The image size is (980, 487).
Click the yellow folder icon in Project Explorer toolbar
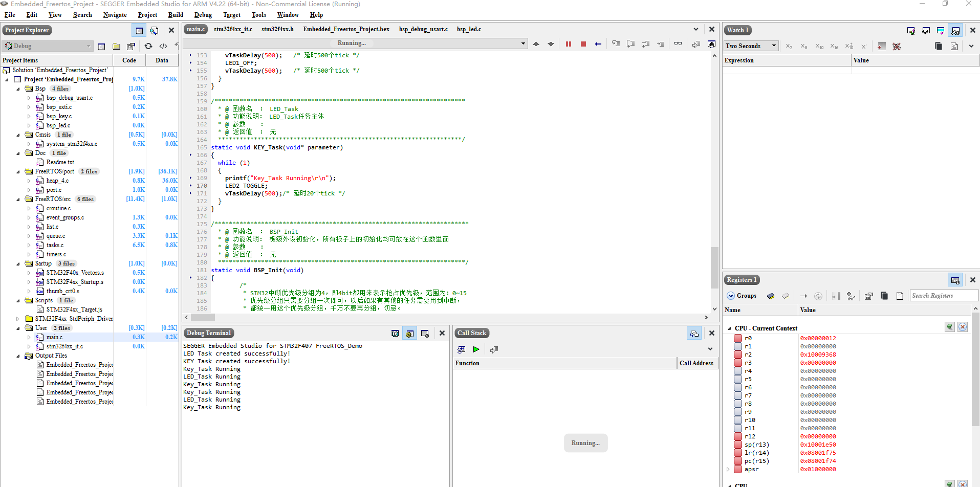[x=116, y=46]
